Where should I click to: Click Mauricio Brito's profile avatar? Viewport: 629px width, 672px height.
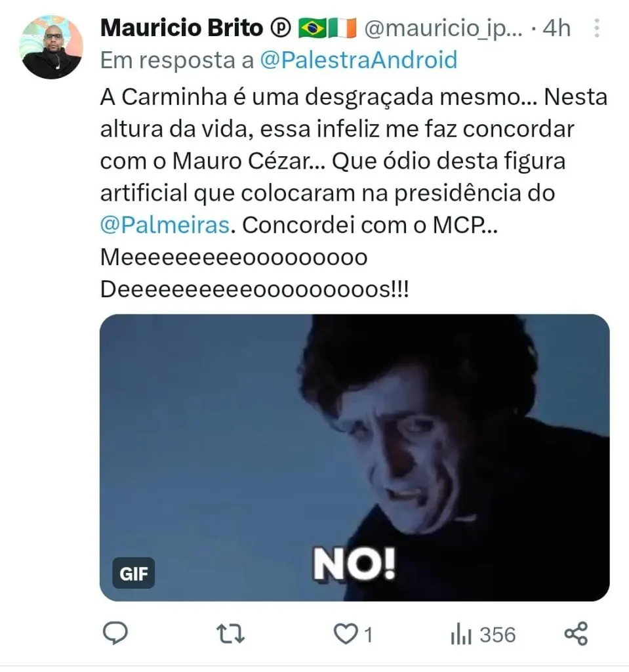[52, 47]
